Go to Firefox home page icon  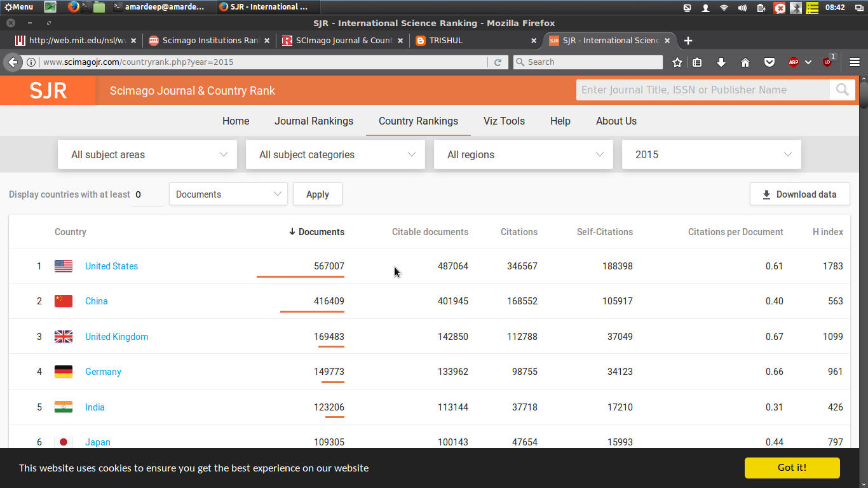point(745,62)
